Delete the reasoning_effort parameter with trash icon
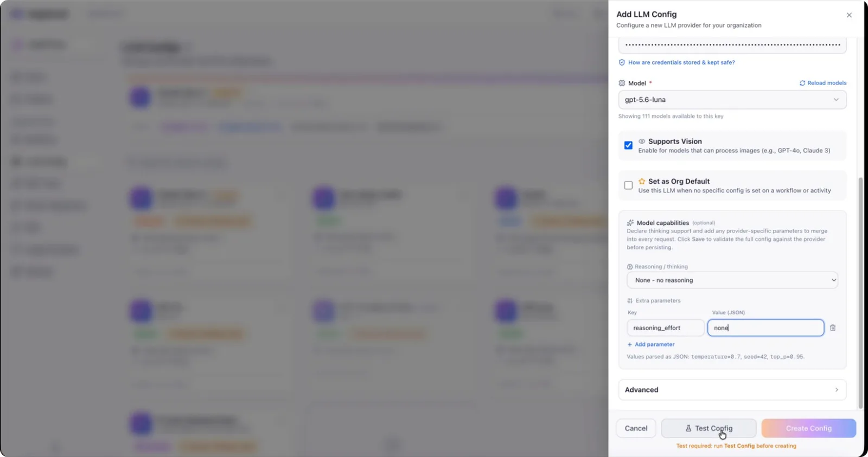The height and width of the screenshot is (457, 868). click(x=833, y=328)
